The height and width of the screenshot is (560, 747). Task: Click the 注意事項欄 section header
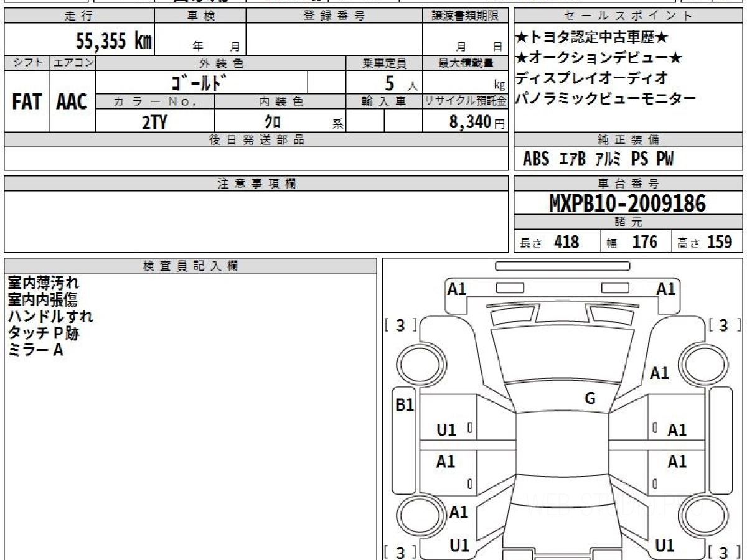tap(256, 184)
